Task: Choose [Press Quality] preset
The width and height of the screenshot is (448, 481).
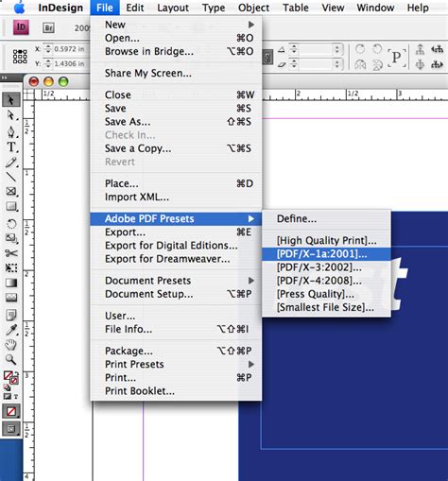Action: click(x=326, y=294)
